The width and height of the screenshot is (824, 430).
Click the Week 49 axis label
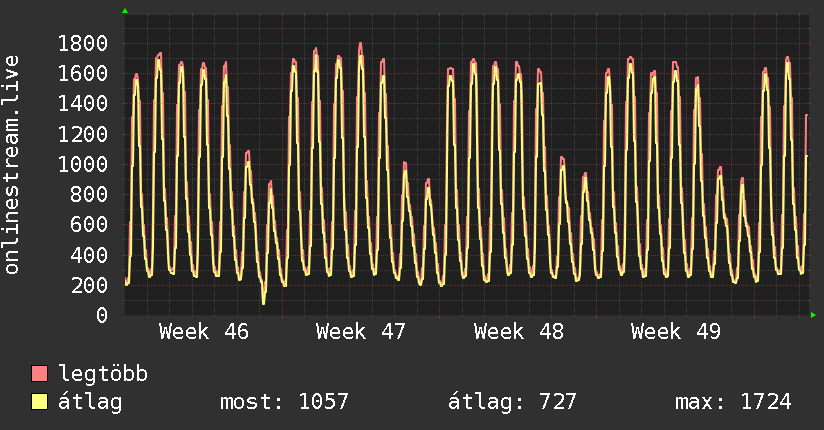[x=676, y=332]
